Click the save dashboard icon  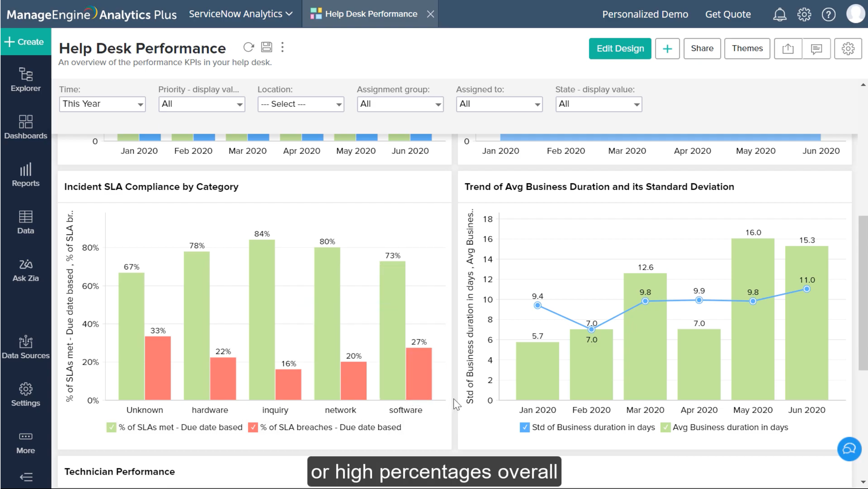[x=266, y=47]
